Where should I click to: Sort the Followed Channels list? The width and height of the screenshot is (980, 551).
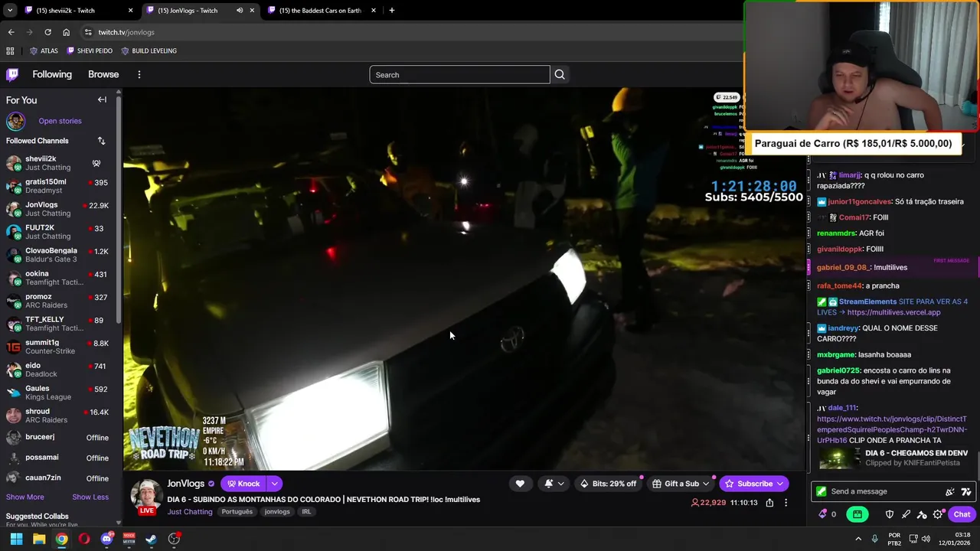click(x=101, y=141)
